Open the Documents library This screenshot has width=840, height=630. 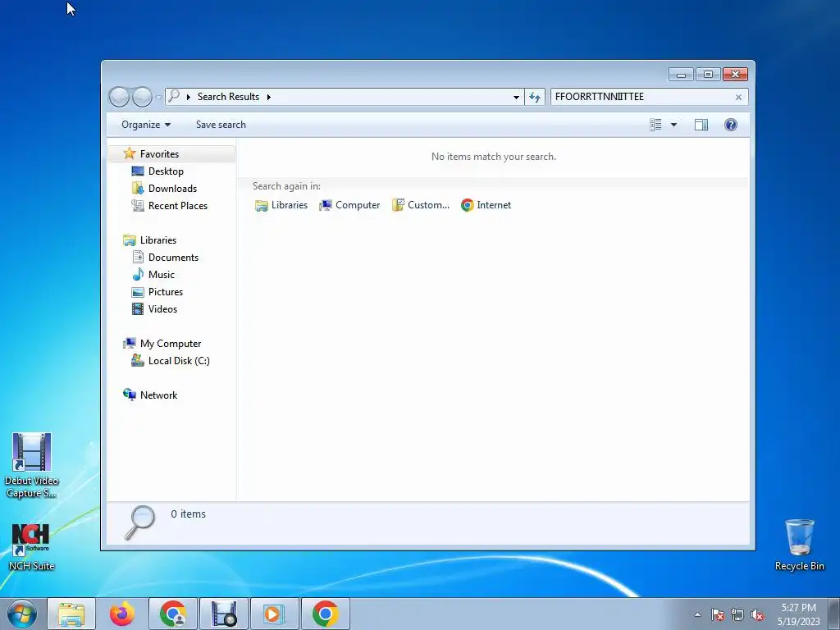pyautogui.click(x=173, y=258)
